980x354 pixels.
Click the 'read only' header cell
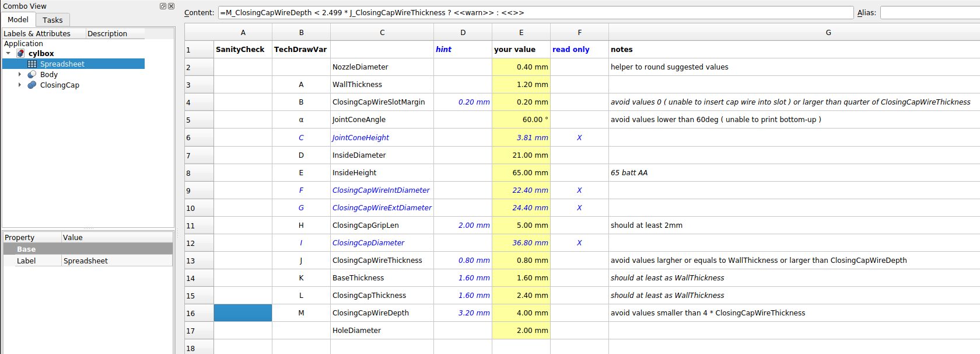(579, 50)
